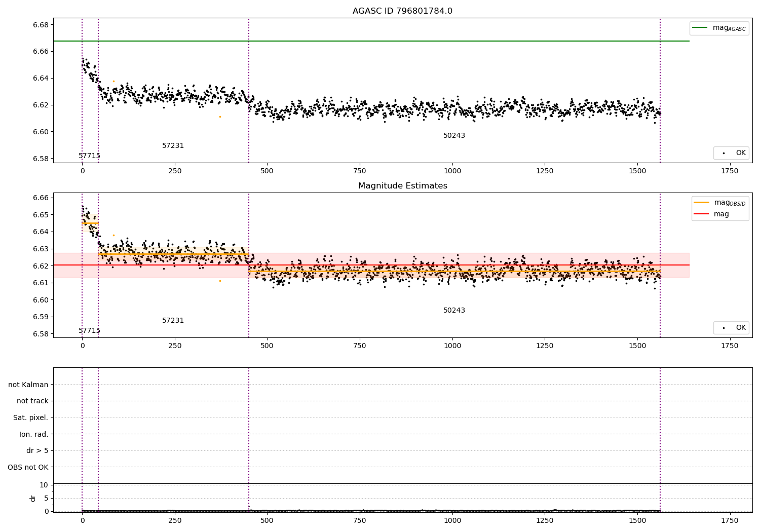
Task: Select the green mag AGASC legend line sample
Action: [700, 27]
